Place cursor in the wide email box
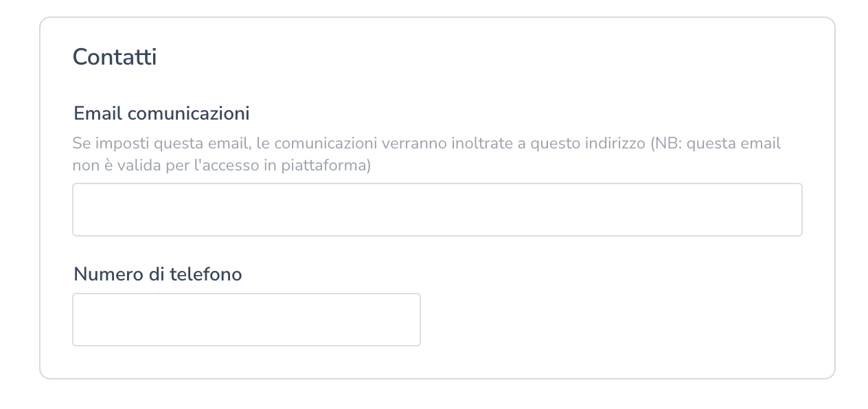The image size is (868, 409). 437,210
